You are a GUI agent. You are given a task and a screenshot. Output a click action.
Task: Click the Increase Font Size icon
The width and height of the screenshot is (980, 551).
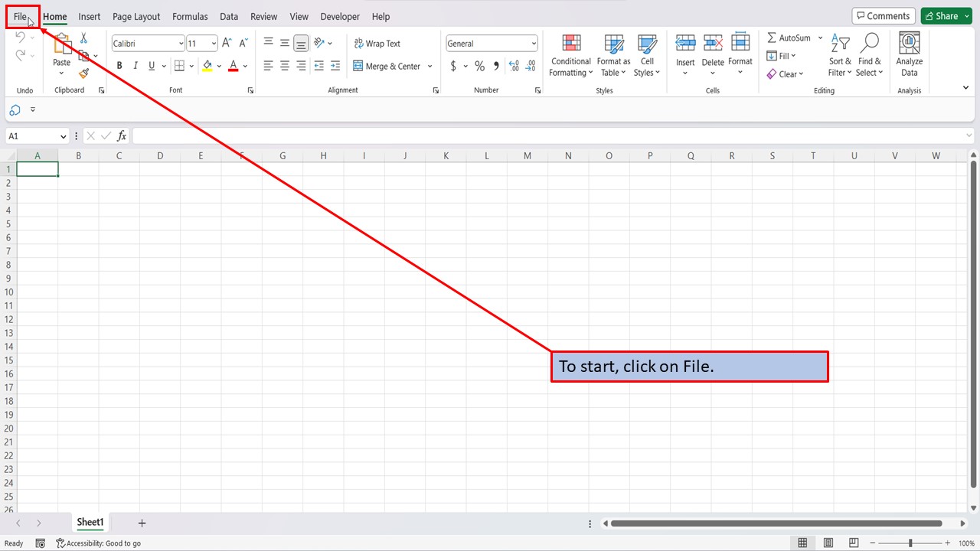(227, 44)
